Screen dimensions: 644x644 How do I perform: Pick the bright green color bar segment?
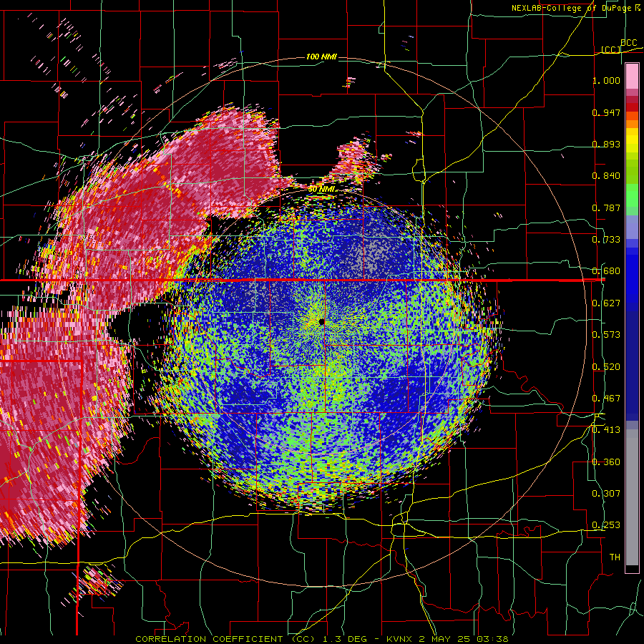tap(632, 195)
